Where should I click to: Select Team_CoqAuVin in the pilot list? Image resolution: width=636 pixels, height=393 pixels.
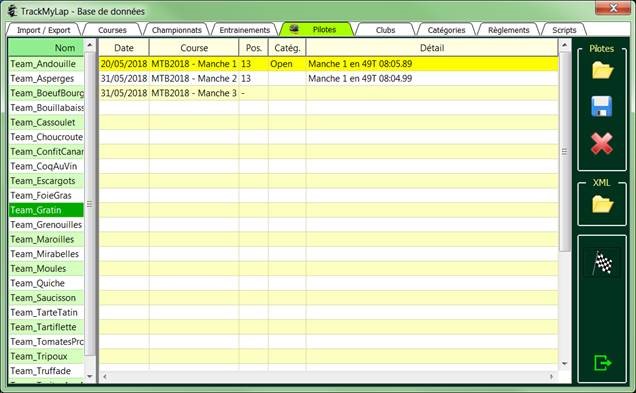coord(46,166)
